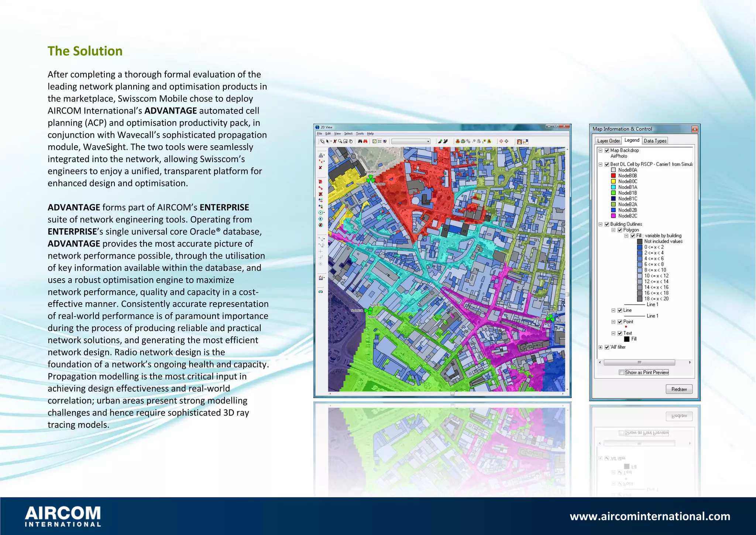Image resolution: width=756 pixels, height=535 pixels.
Task: Click the red house add-site icon
Action: [320, 182]
